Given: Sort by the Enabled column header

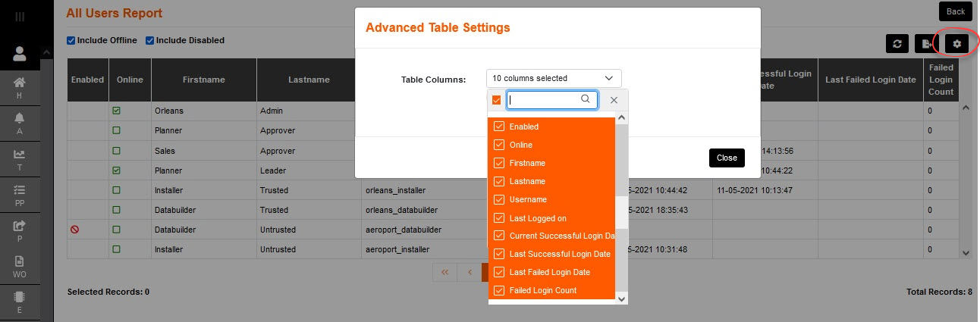Looking at the screenshot, I should pyautogui.click(x=87, y=80).
